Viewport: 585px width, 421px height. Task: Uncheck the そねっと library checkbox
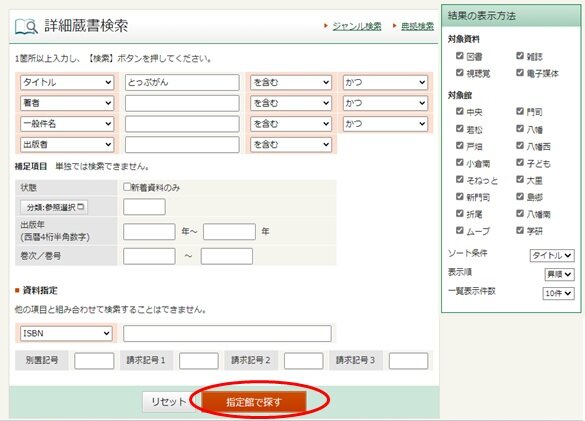pos(460,179)
